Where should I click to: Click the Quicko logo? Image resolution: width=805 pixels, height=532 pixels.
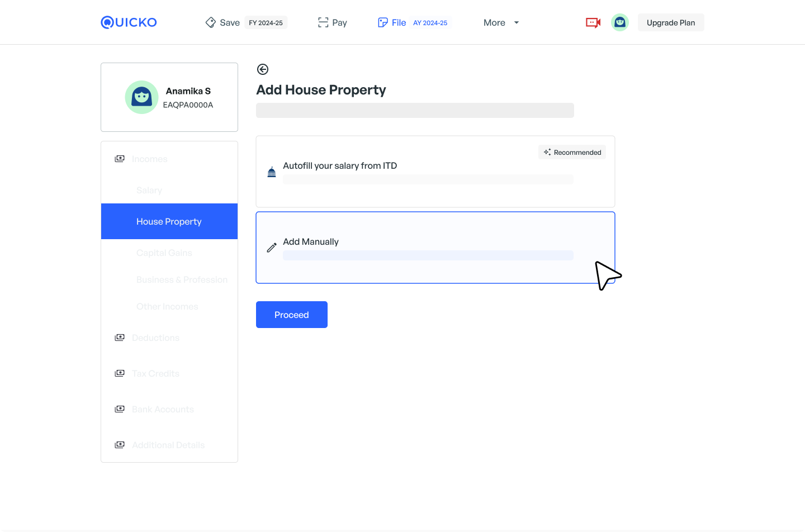point(129,22)
